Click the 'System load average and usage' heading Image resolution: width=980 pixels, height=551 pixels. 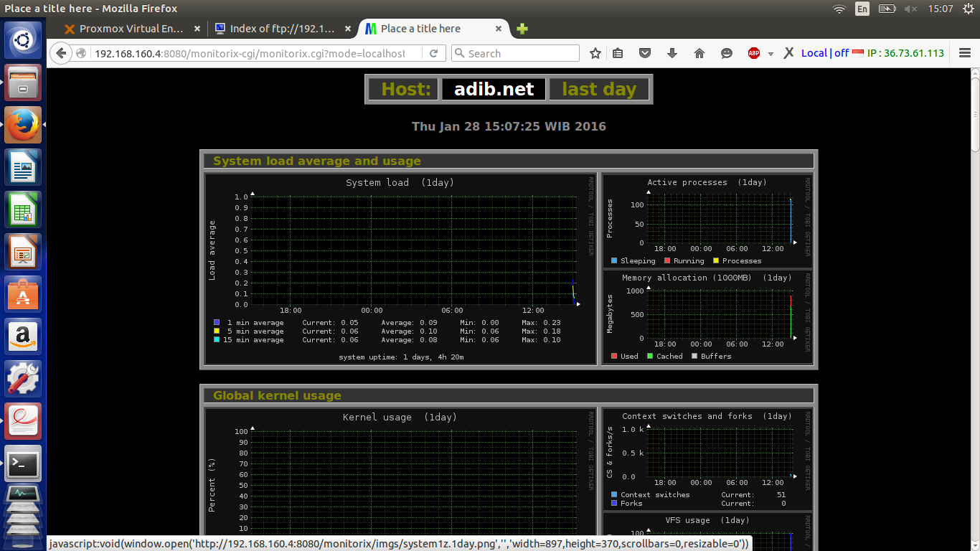pos(317,161)
